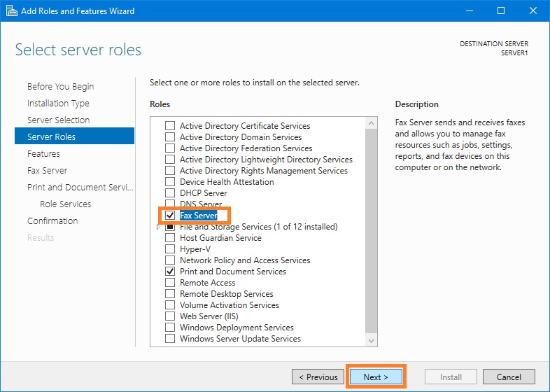Go back with the Previous button
The width and height of the screenshot is (550, 392).
click(318, 377)
